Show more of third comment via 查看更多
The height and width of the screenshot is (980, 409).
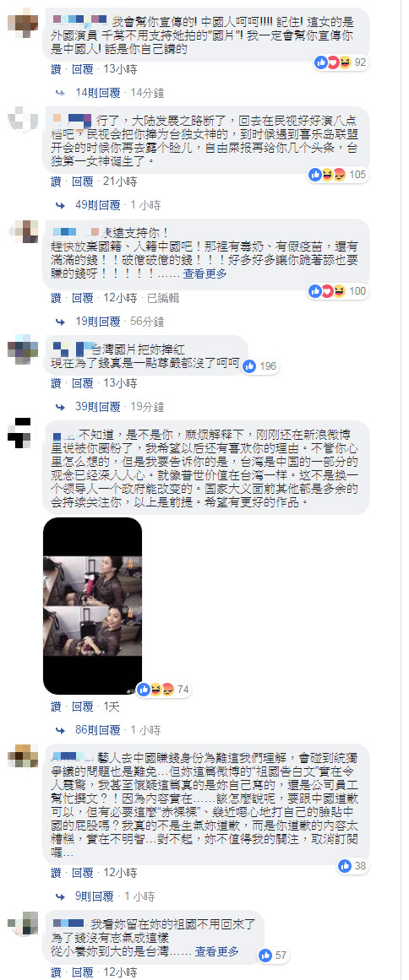tap(205, 273)
